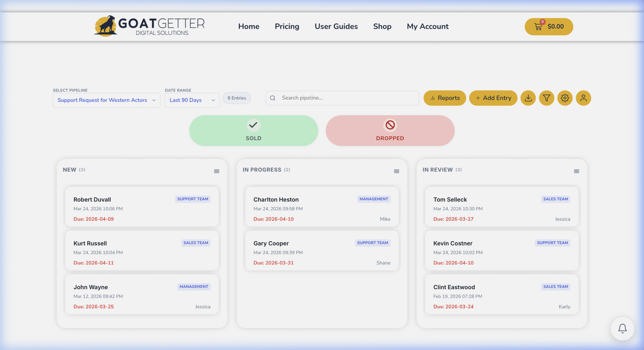Click due date 2026-04-11 on Kurt Russell
Screen dimensions: 644x350
tap(94, 263)
